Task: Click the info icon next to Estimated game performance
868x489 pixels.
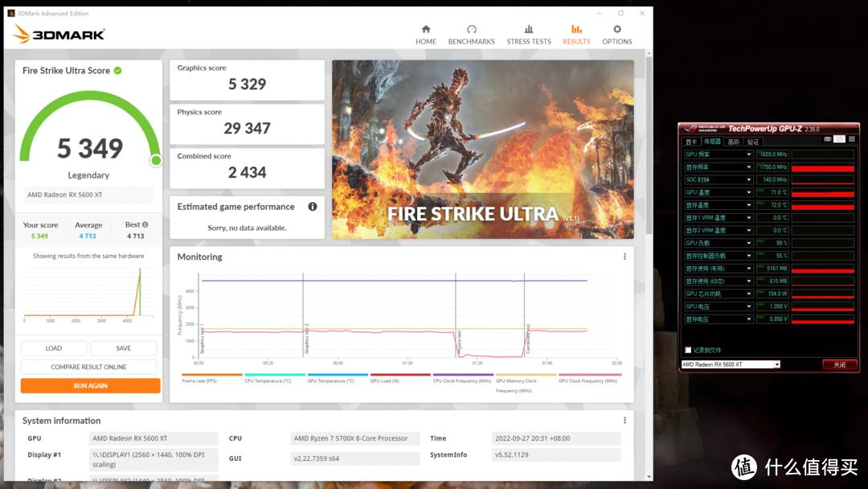Action: (313, 207)
